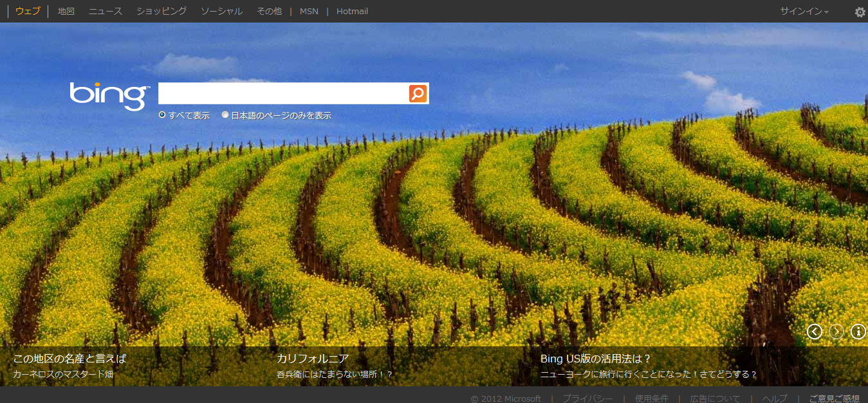
Task: Open settings via the gear icon
Action: (860, 12)
